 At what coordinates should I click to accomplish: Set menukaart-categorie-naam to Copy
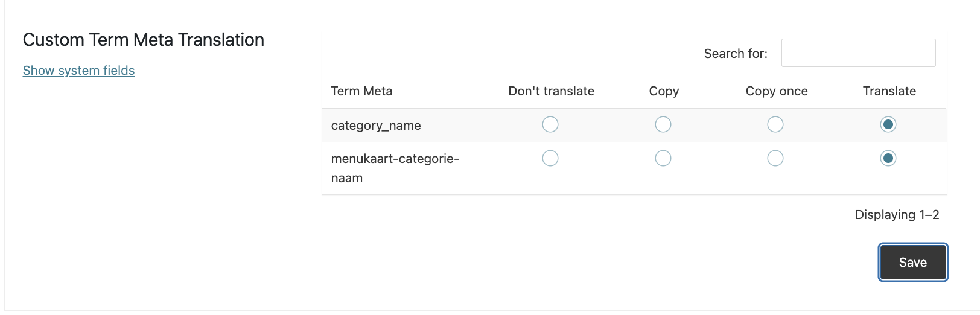663,158
